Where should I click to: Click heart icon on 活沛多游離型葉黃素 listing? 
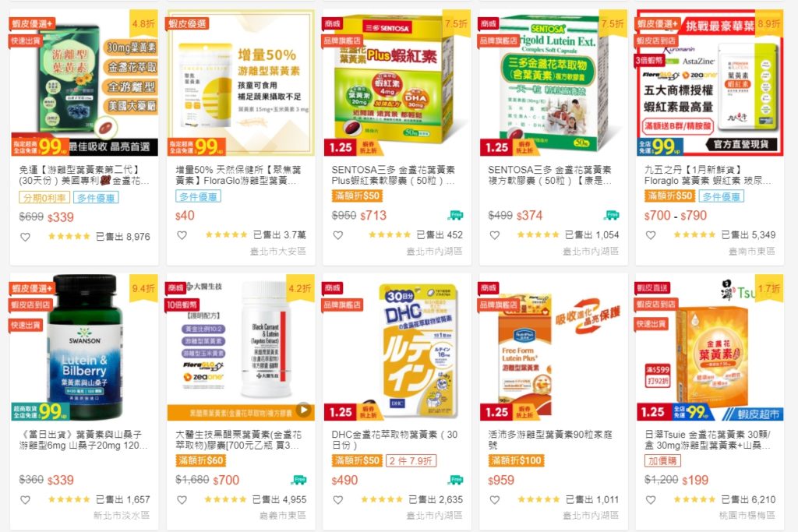tap(494, 500)
